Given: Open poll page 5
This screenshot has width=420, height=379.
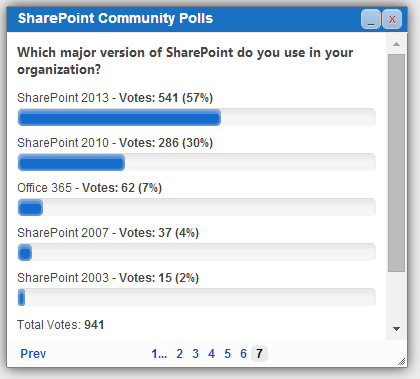Looking at the screenshot, I should 227,354.
